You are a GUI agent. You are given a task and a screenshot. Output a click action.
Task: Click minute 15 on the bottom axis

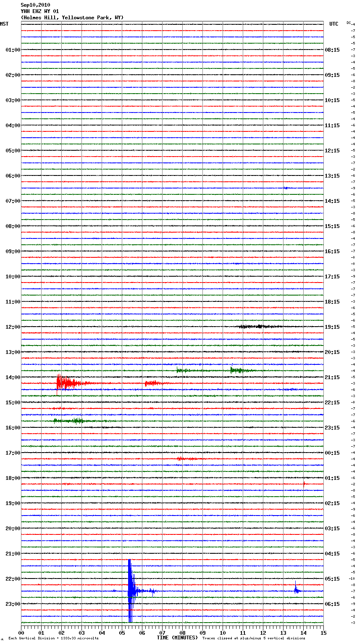(x=323, y=633)
